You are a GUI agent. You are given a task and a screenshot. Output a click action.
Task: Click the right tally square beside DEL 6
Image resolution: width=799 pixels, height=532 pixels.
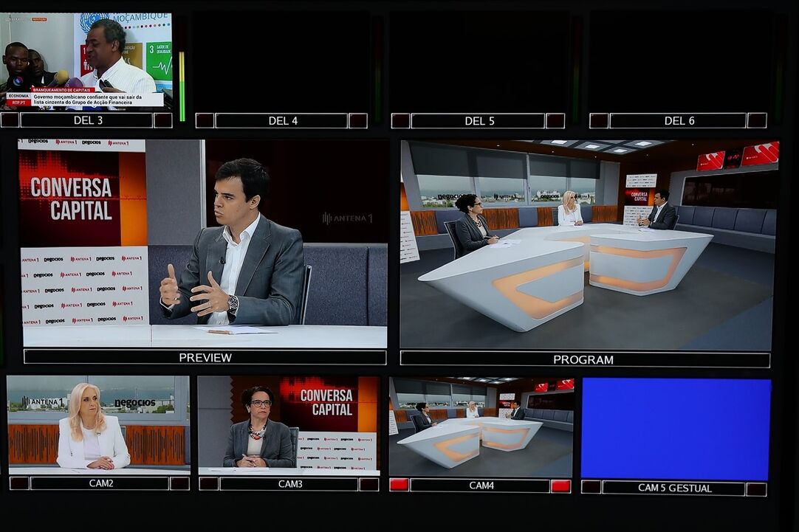[x=756, y=120]
